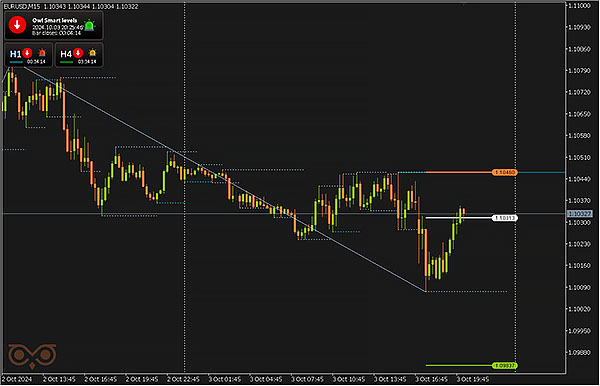Click the 1.10090 price axis label
Viewport: 600px width, 386px height.
[x=579, y=287]
